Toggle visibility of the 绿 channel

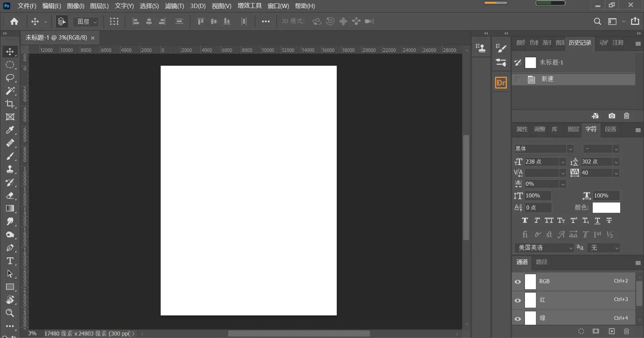pyautogui.click(x=518, y=319)
